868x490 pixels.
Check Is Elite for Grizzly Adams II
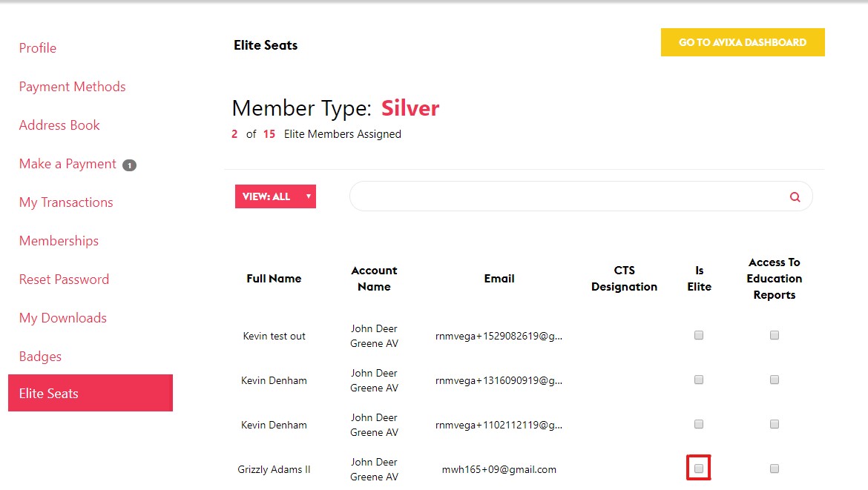(x=699, y=469)
